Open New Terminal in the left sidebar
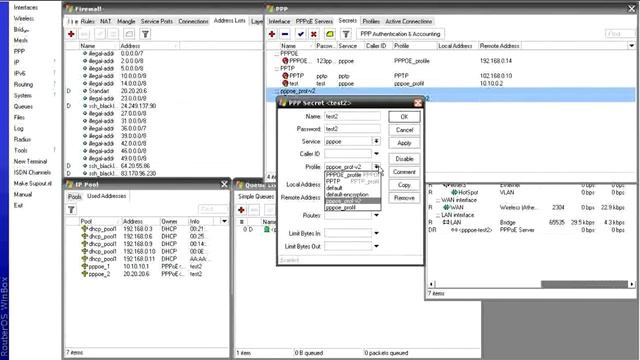This screenshot has height=360, width=640. click(x=30, y=161)
